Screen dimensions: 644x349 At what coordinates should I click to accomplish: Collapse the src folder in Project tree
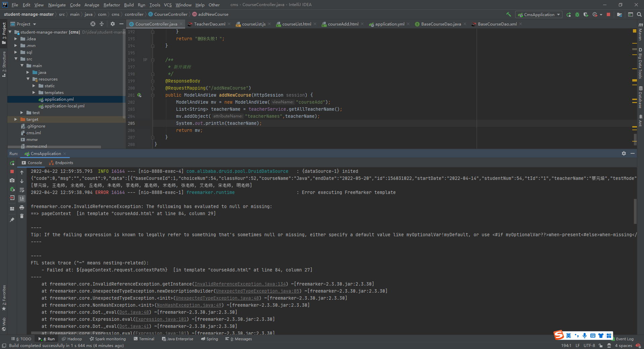(15, 59)
